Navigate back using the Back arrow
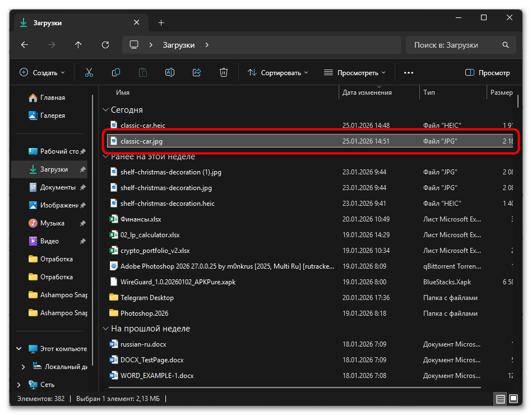This screenshot has width=532, height=415. [24, 45]
